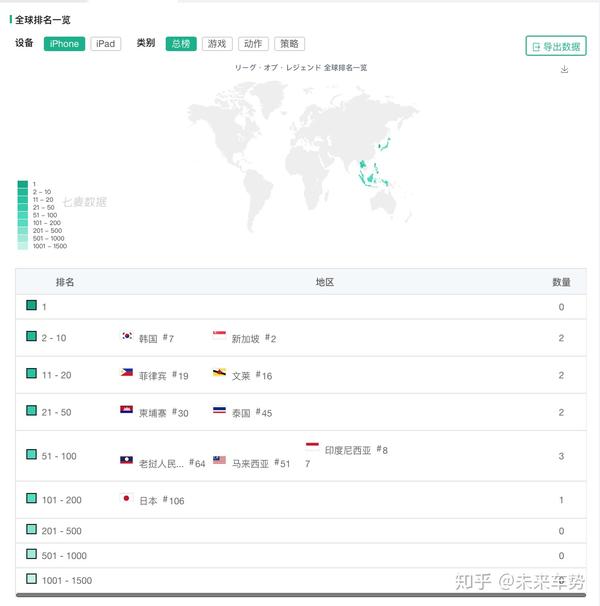Click the table color square for 21 - 50

(x=31, y=410)
